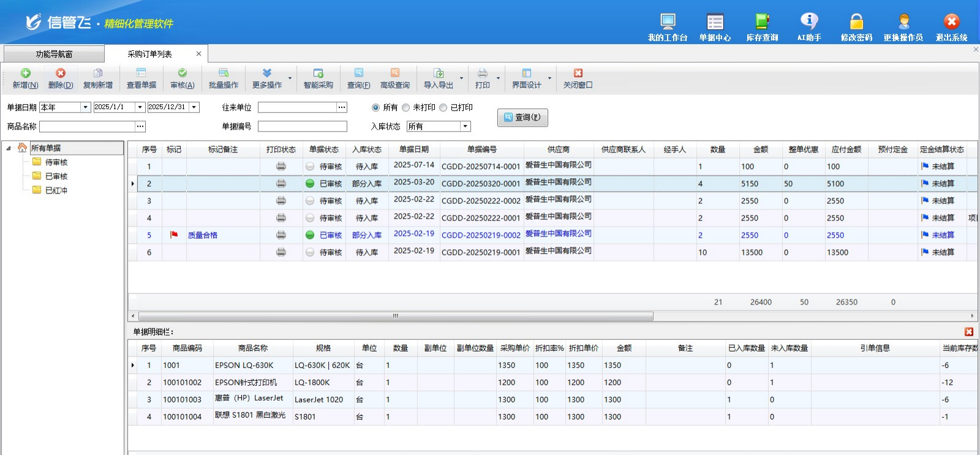
Task: Click the 单据编号 input field
Action: click(302, 126)
